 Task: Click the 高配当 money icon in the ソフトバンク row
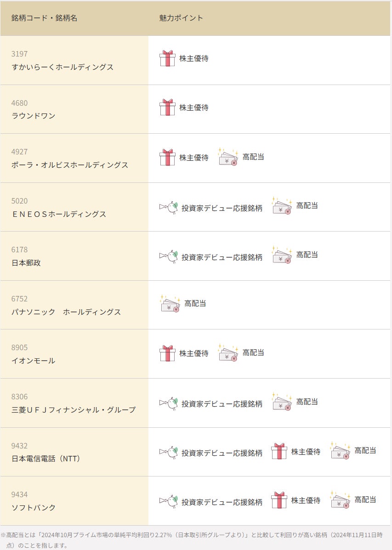341,499
